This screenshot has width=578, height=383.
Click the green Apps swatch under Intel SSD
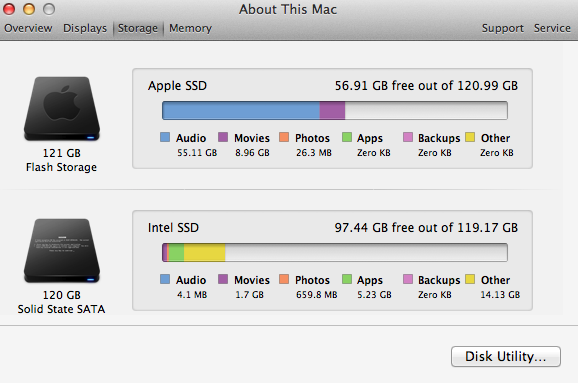347,279
